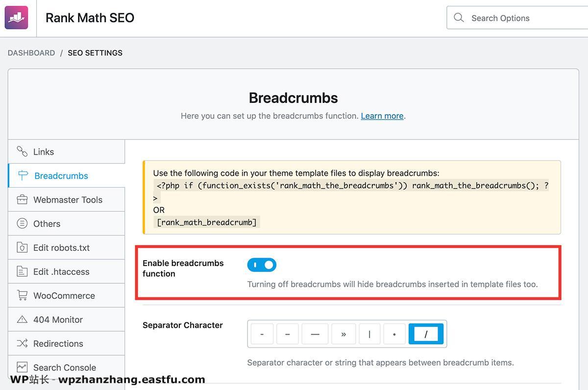This screenshot has height=390, width=588.
Task: Focus the Search Options input field
Action: click(x=517, y=18)
